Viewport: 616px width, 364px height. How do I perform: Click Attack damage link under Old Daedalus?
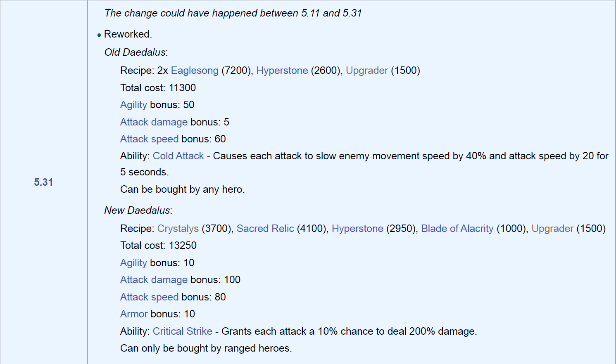coord(154,122)
